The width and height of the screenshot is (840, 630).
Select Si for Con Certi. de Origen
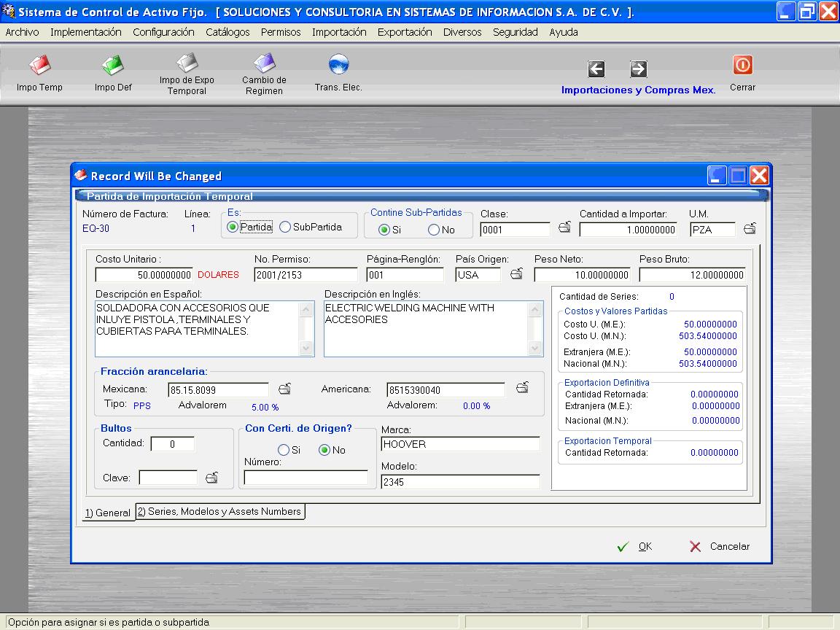tap(284, 450)
